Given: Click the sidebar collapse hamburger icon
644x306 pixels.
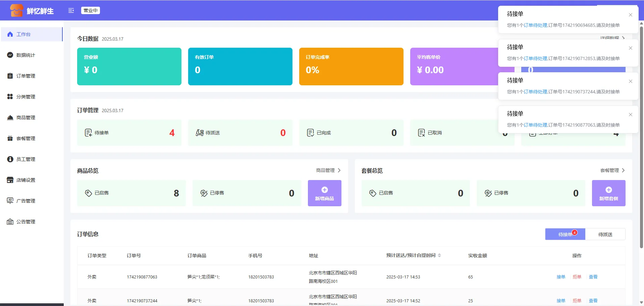Looking at the screenshot, I should click(71, 10).
